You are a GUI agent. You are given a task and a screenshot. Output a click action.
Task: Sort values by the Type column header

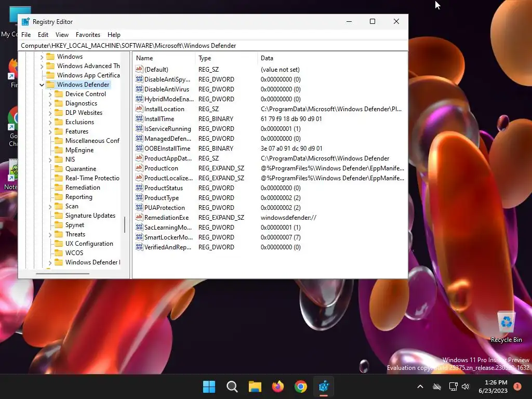[x=227, y=58]
